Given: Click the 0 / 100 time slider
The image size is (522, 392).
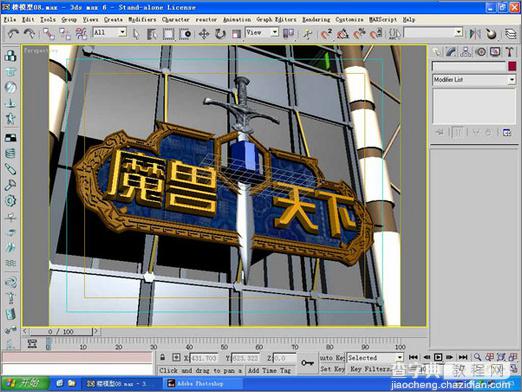Looking at the screenshot, I should (x=60, y=332).
